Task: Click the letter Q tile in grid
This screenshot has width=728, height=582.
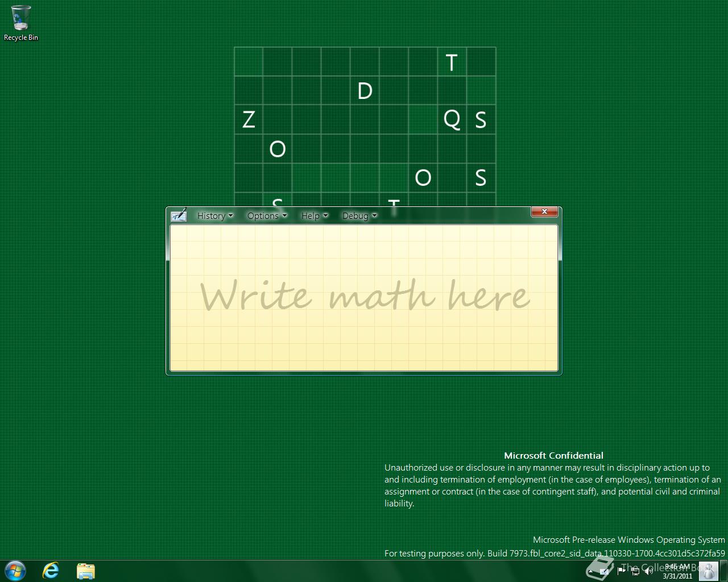Action: [x=452, y=120]
